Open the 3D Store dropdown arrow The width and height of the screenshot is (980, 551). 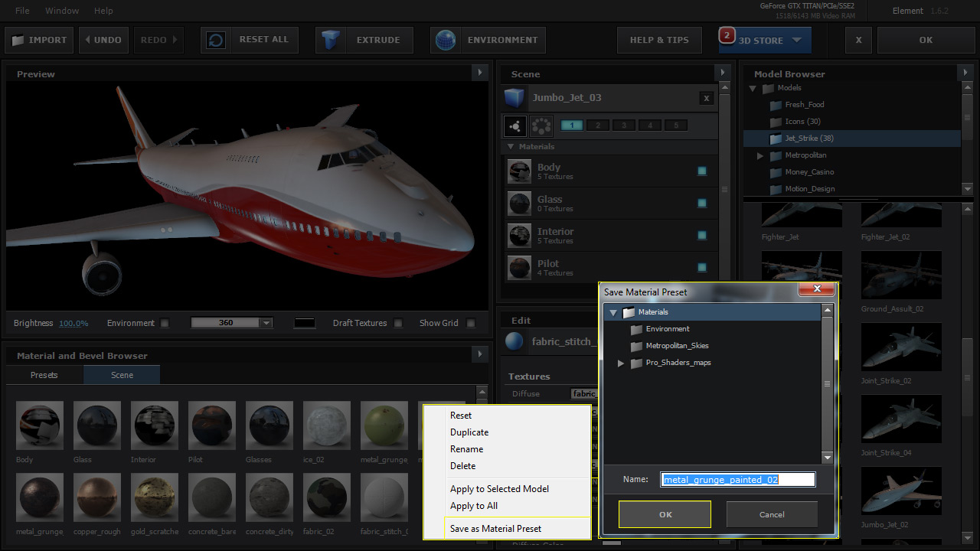coord(797,41)
